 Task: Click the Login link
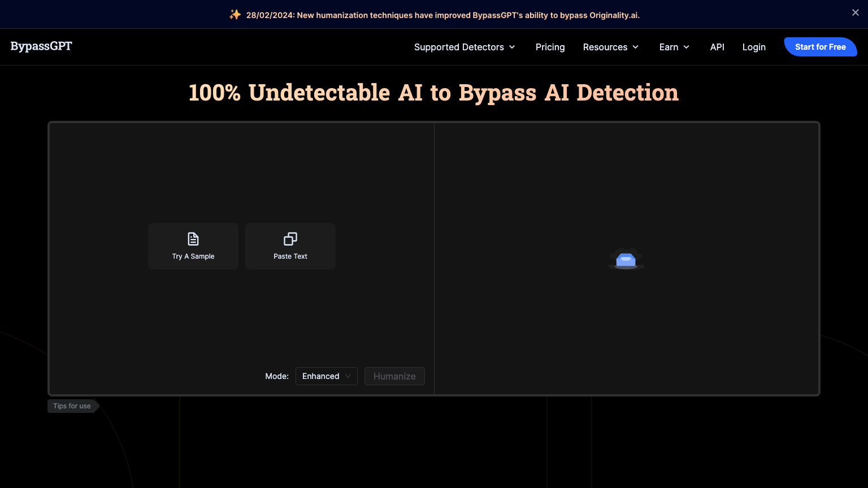coord(754,47)
